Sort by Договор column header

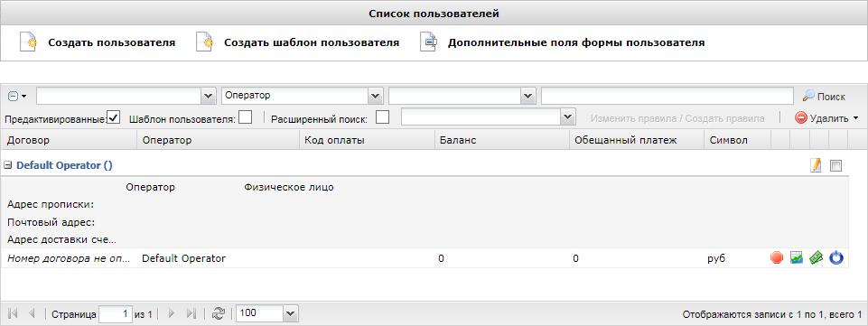(69, 141)
